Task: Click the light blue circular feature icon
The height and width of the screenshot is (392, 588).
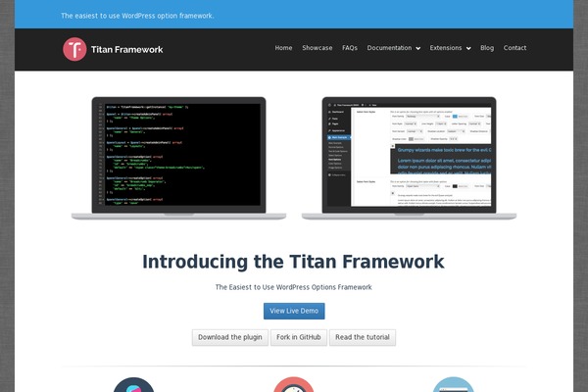Action: tap(454, 385)
